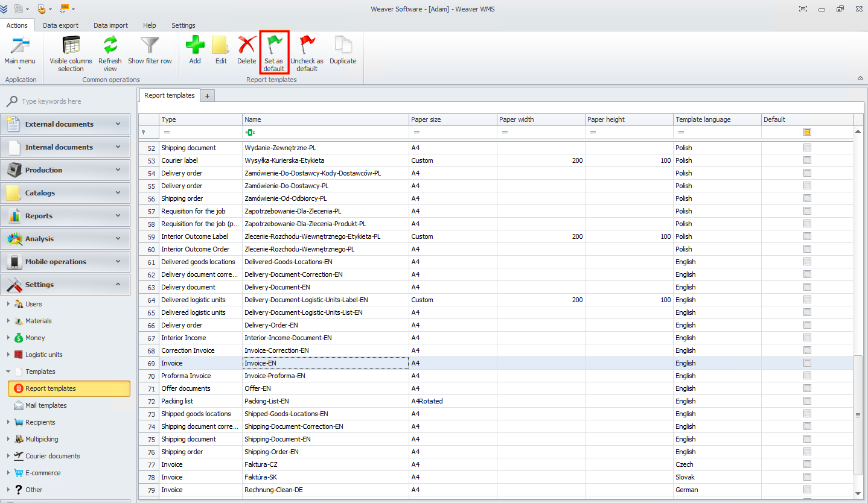Click the Courier documents plane icon
Image resolution: width=868 pixels, height=503 pixels.
tap(19, 456)
